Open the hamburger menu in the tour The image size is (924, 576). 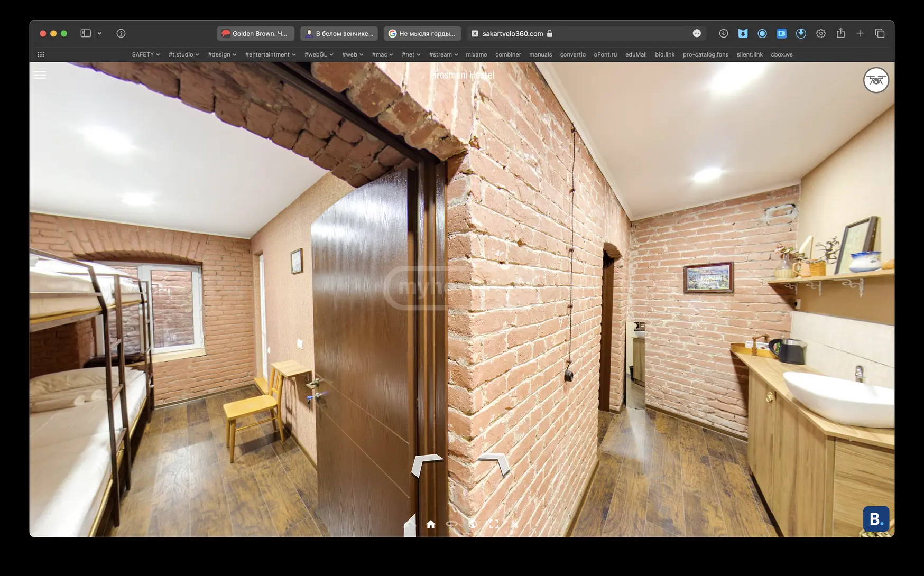(40, 75)
